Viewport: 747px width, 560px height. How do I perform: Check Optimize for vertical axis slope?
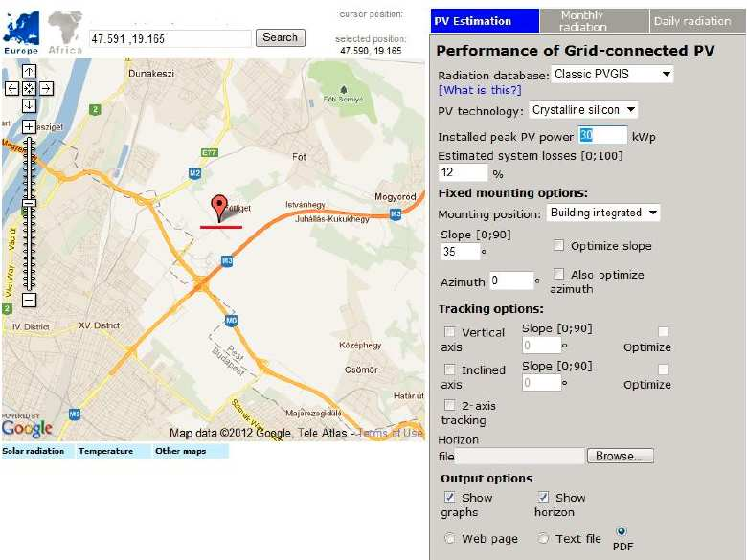click(x=663, y=331)
